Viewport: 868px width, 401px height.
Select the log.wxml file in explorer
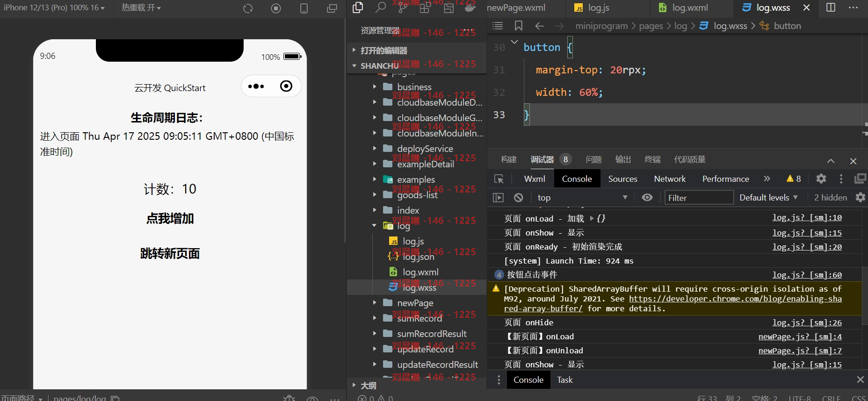tap(420, 272)
